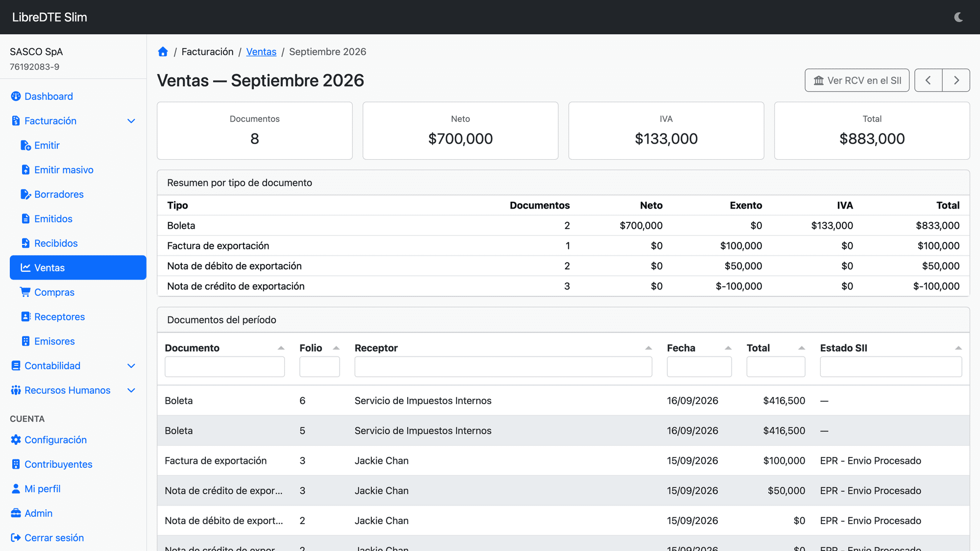Click the Emitir masivo icon

(25, 170)
